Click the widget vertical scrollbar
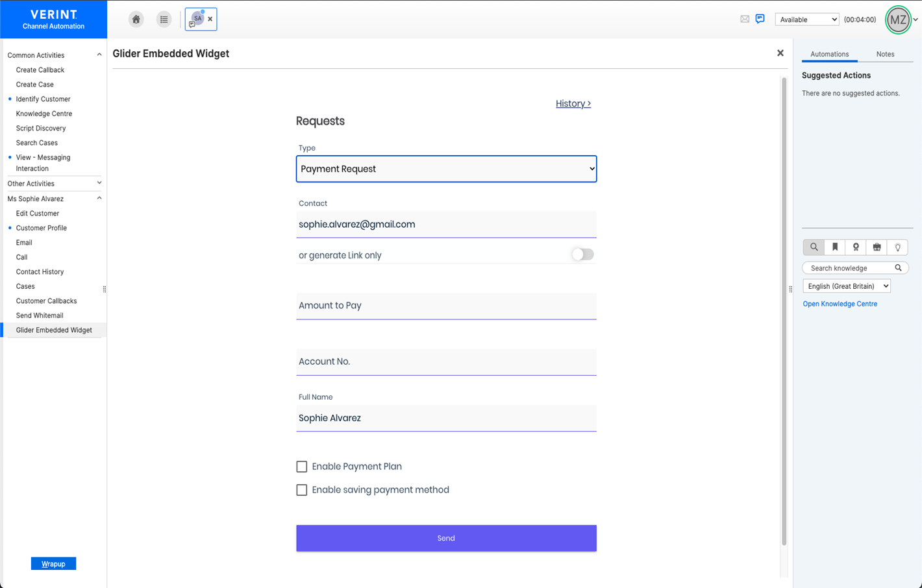The width and height of the screenshot is (922, 588). tap(784, 312)
